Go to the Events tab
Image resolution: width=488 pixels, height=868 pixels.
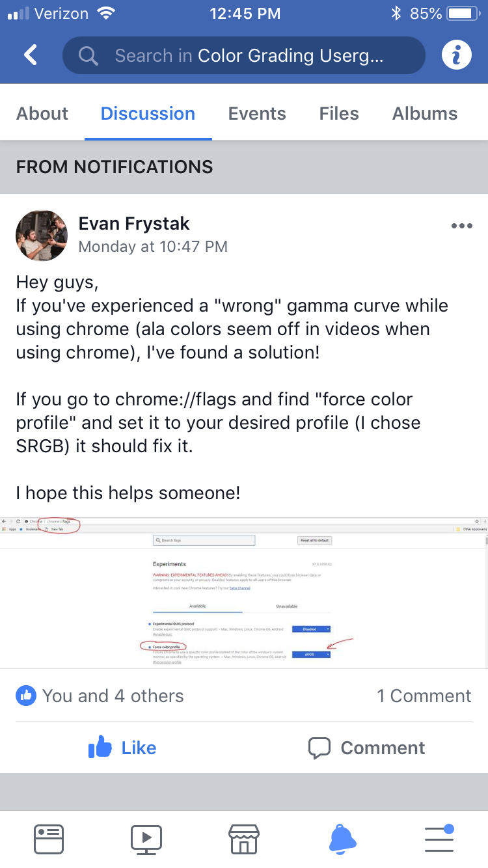(257, 113)
